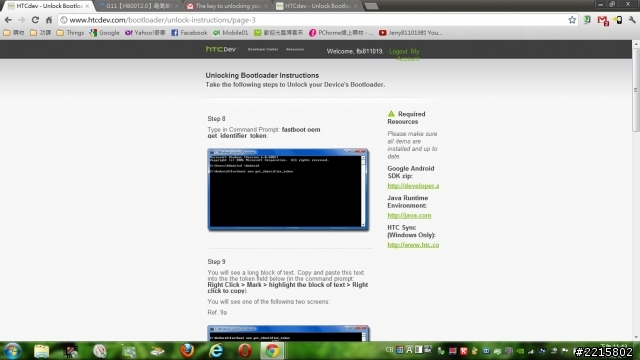640x360 pixels.
Task: Click the Chrome taskbar button
Action: (272, 351)
